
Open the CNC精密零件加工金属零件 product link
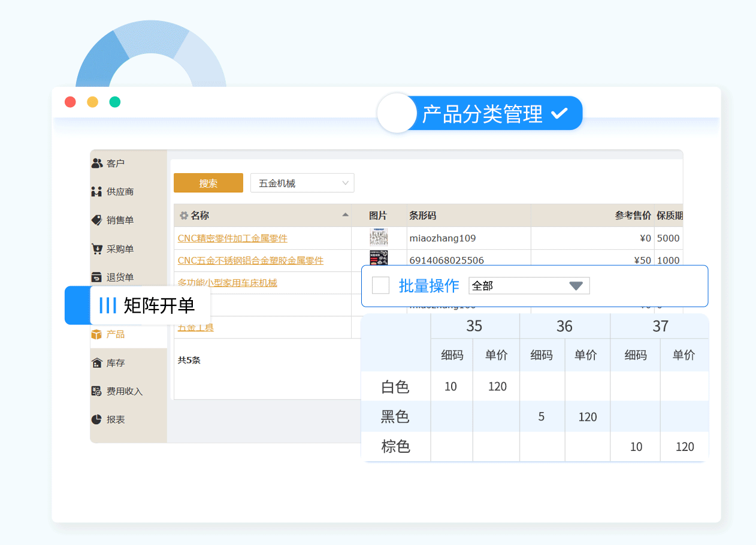tap(232, 238)
